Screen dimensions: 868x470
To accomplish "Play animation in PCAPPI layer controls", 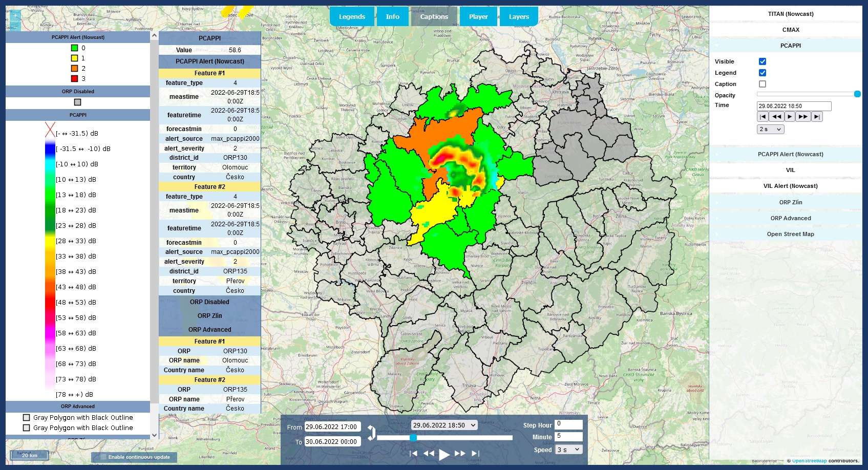I will tap(790, 117).
